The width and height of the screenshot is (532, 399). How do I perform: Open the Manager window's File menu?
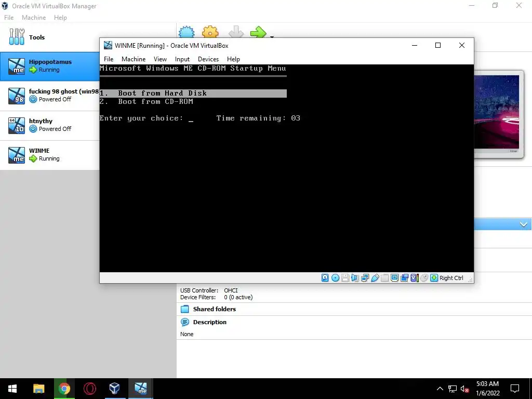(x=9, y=17)
